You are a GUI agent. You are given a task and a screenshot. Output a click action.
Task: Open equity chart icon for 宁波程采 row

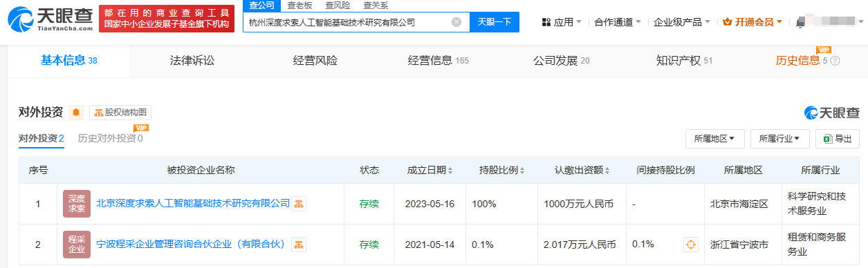pyautogui.click(x=298, y=245)
